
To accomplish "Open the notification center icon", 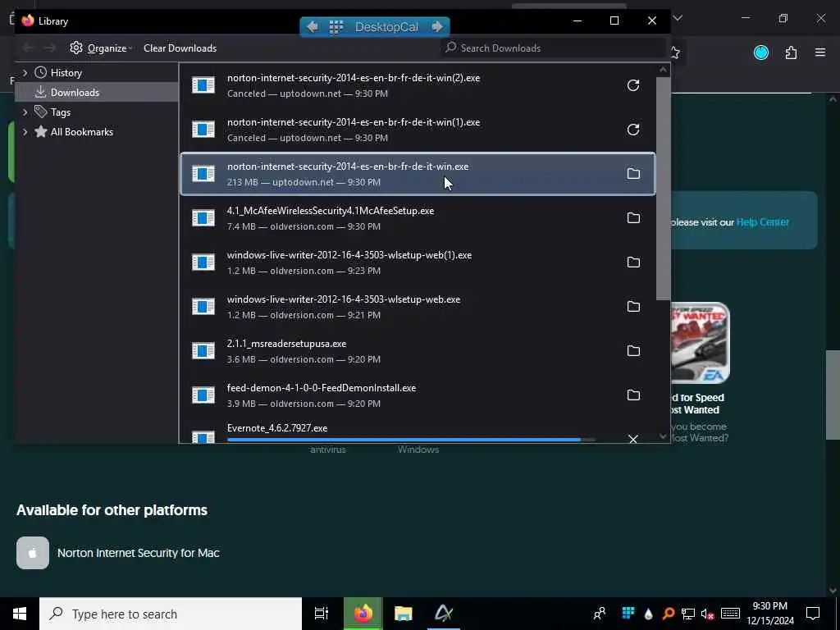I will (x=813, y=614).
